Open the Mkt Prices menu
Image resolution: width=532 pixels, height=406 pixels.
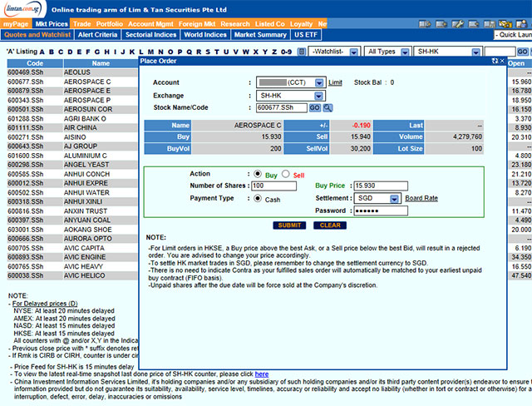(x=52, y=24)
